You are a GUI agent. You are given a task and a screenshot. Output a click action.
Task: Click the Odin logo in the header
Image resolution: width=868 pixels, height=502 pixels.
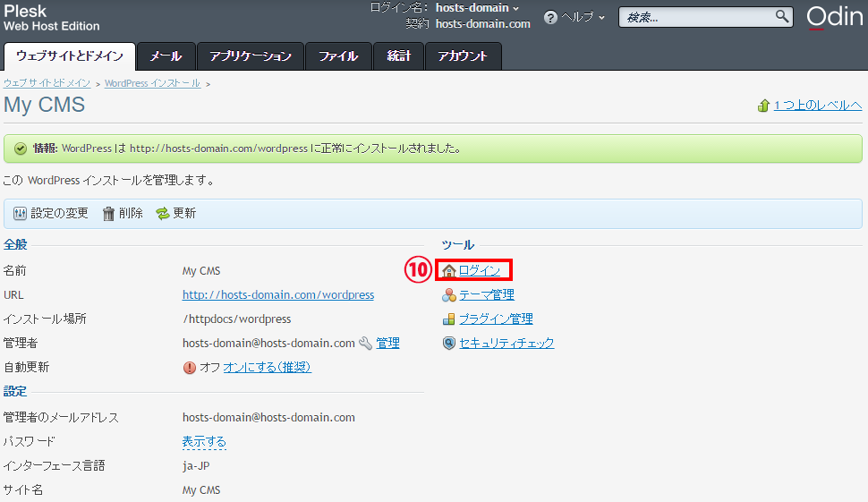coord(834,17)
